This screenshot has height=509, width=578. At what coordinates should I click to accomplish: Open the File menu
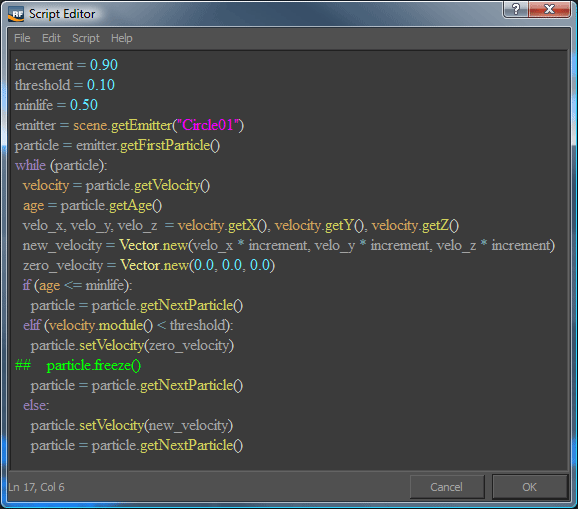22,38
